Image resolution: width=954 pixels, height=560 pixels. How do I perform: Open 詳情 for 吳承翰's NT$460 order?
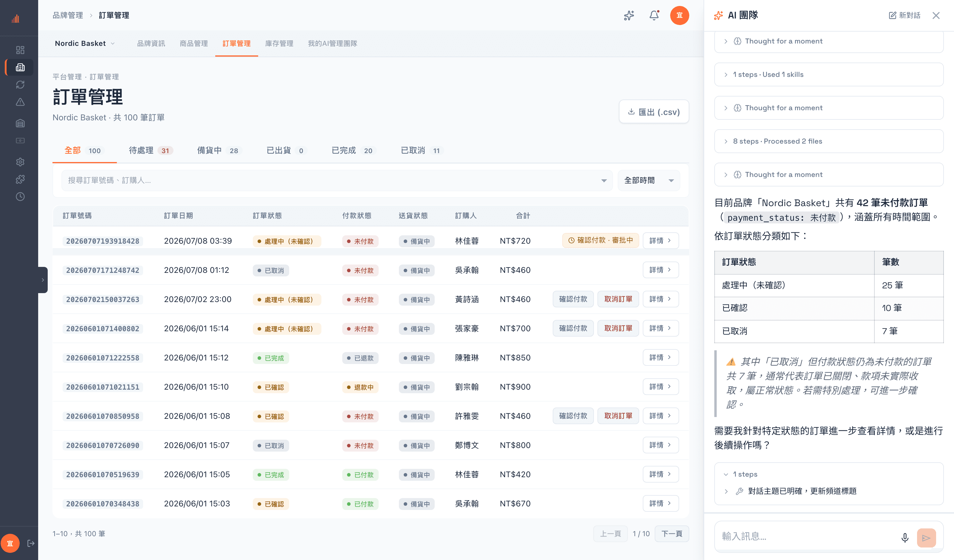point(660,270)
